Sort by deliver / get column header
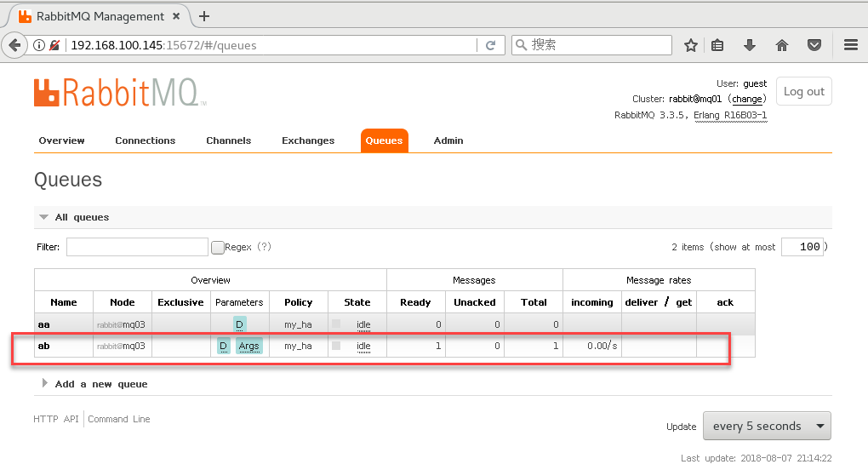Screen dimensions: 868x470 coord(658,302)
